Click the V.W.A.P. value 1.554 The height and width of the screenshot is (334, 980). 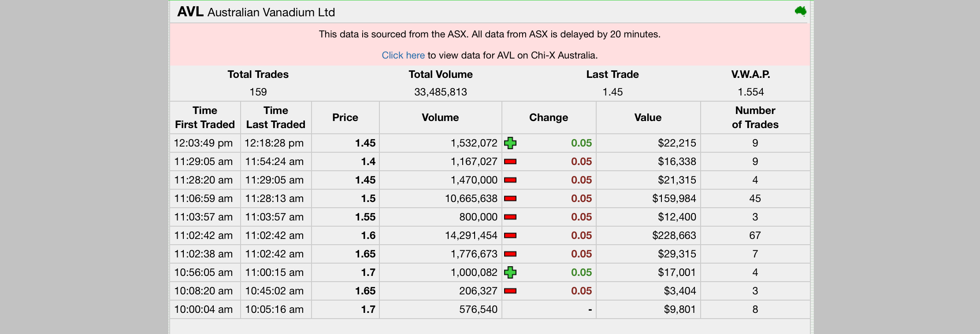(x=751, y=92)
